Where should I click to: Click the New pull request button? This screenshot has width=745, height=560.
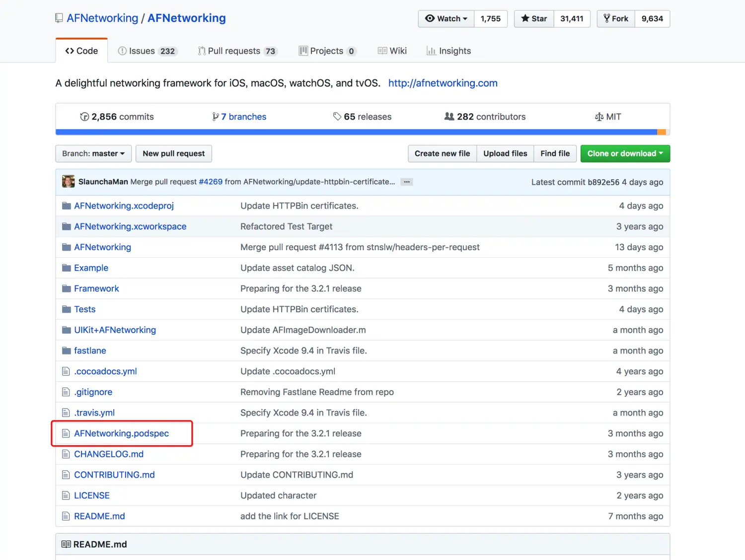pos(174,153)
